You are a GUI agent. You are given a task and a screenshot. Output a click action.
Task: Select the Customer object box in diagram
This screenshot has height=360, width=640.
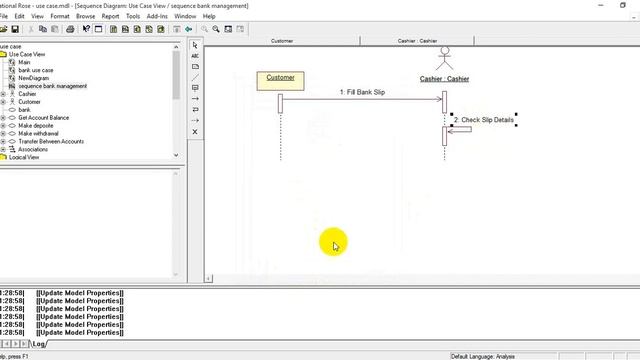280,81
